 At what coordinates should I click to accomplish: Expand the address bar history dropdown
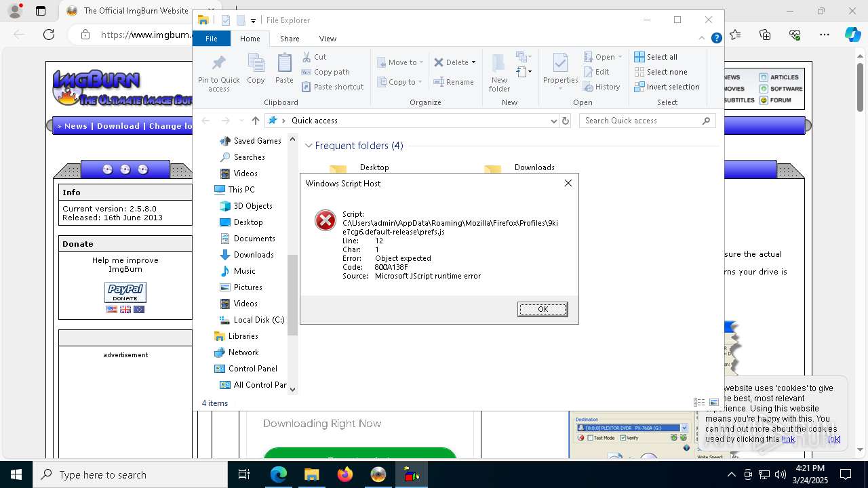(554, 121)
